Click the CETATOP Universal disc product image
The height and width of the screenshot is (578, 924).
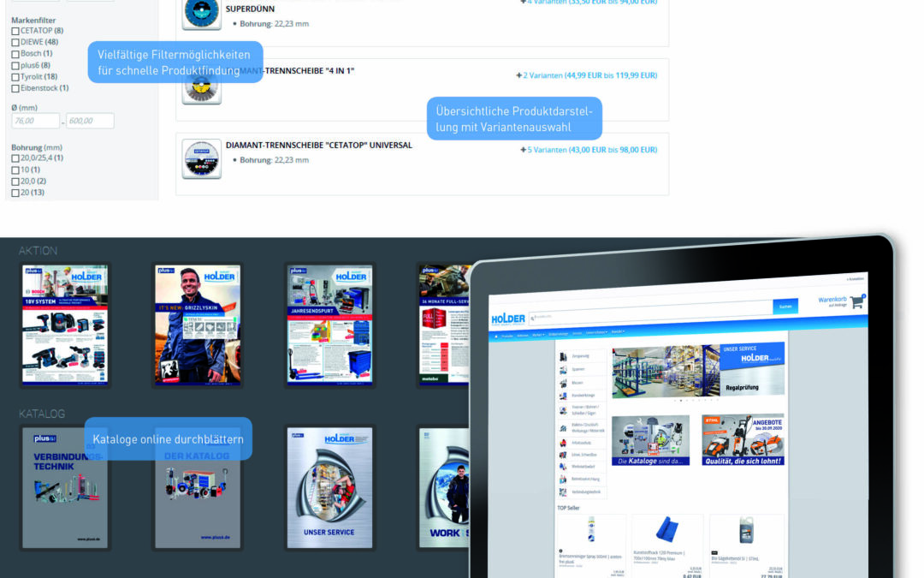[x=202, y=158]
